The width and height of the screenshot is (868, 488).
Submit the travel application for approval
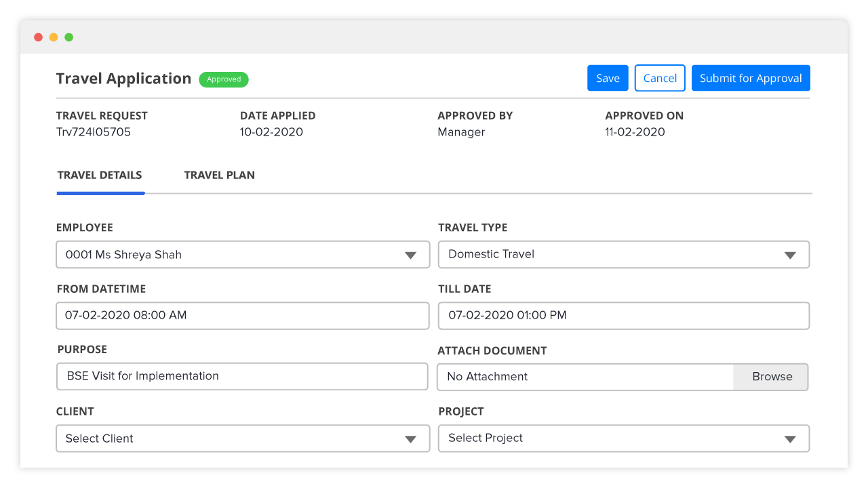coord(751,78)
